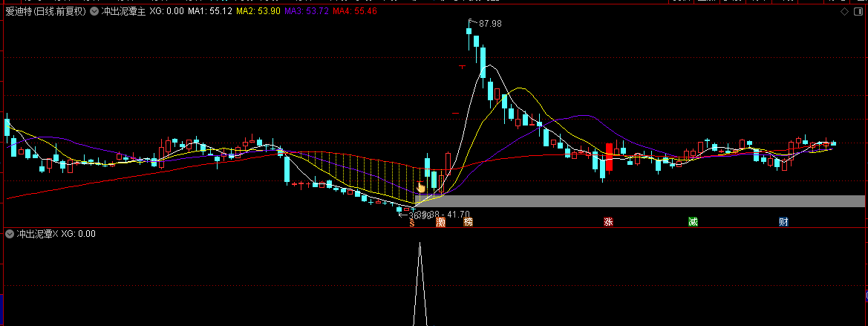Click the MA1: 55.12 value label
Screen dimensions: 868x326
[x=210, y=11]
